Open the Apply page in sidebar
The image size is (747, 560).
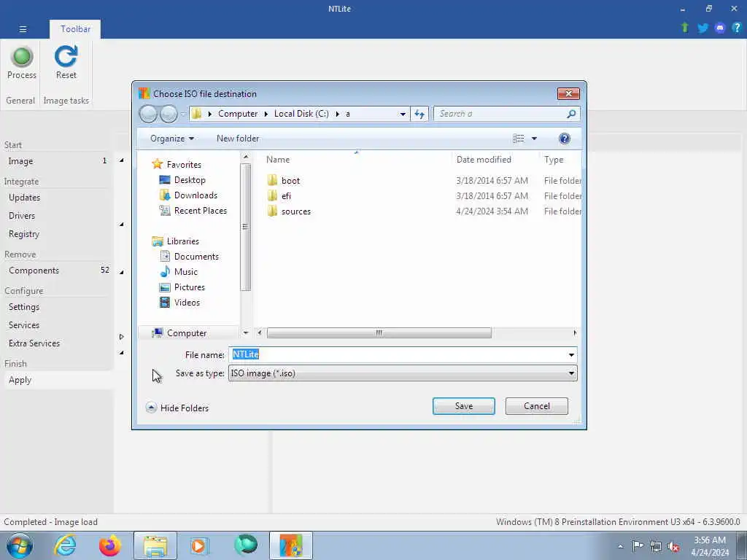(20, 379)
